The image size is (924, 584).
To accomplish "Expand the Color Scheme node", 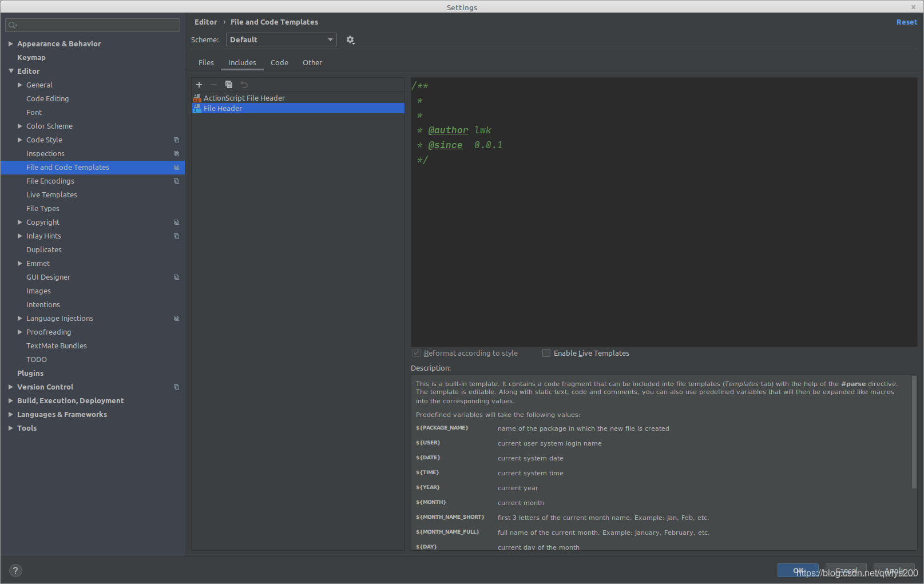I will (x=20, y=126).
